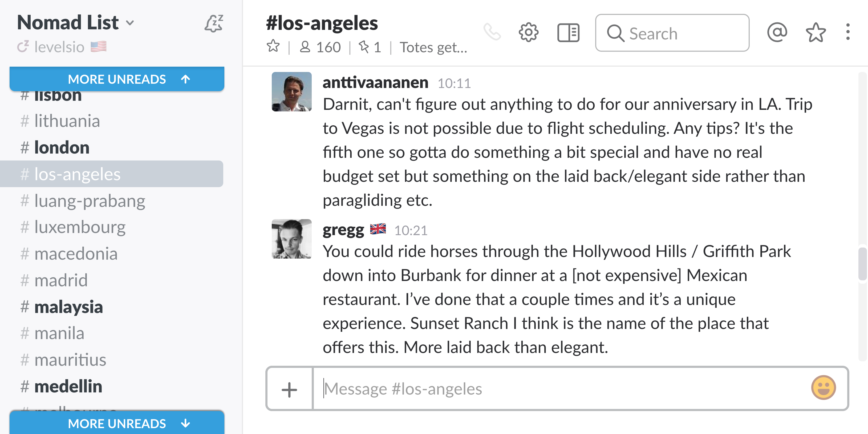This screenshot has width=868, height=434.
Task: Star the #los-angeles channel
Action: (273, 47)
